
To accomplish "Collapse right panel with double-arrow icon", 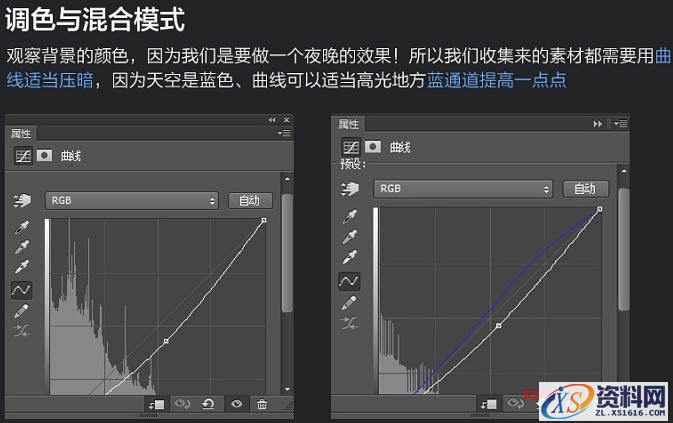I will pyautogui.click(x=597, y=124).
